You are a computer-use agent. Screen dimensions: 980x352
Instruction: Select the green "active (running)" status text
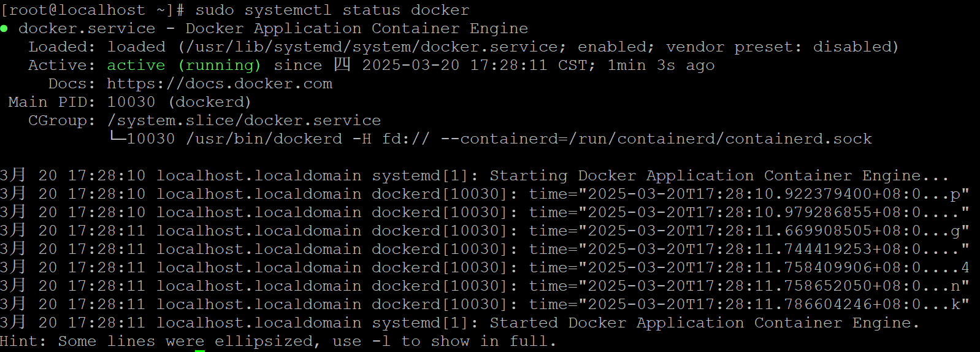(x=184, y=66)
